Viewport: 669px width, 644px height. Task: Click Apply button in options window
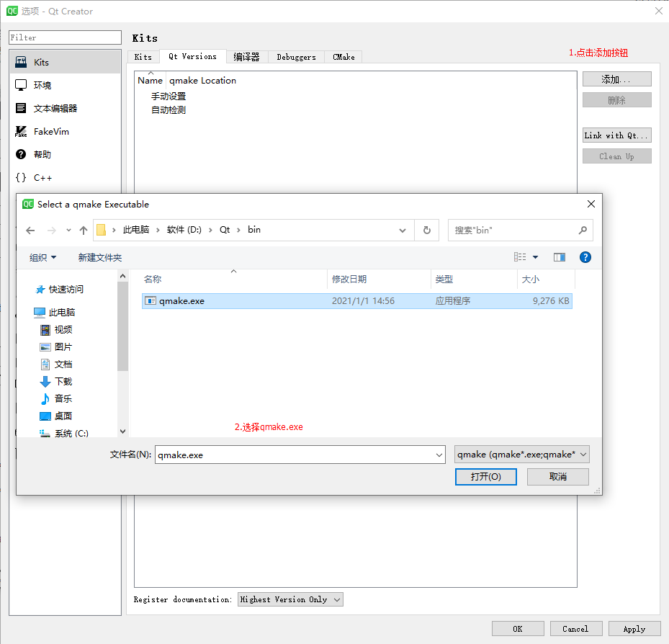point(634,629)
